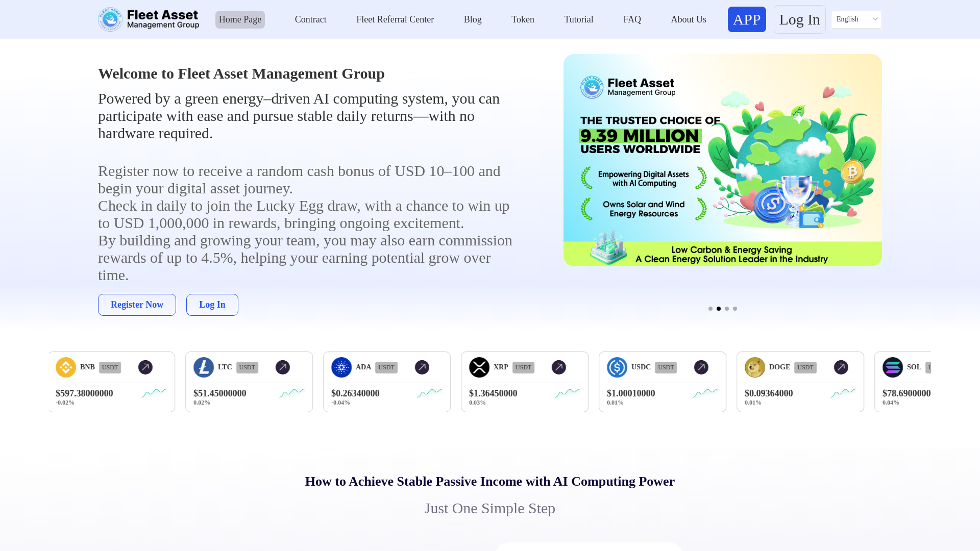The image size is (980, 551).
Task: Select first carousel dot
Action: coord(710,309)
